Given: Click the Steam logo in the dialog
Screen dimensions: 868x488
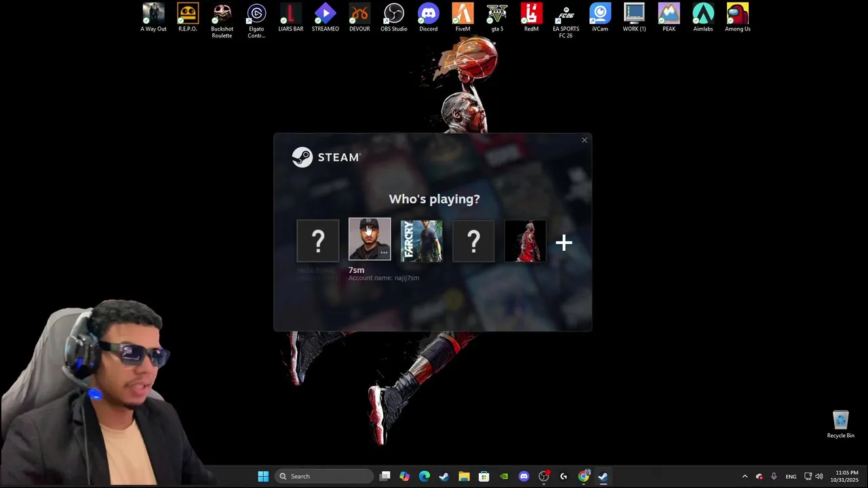Looking at the screenshot, I should (326, 157).
